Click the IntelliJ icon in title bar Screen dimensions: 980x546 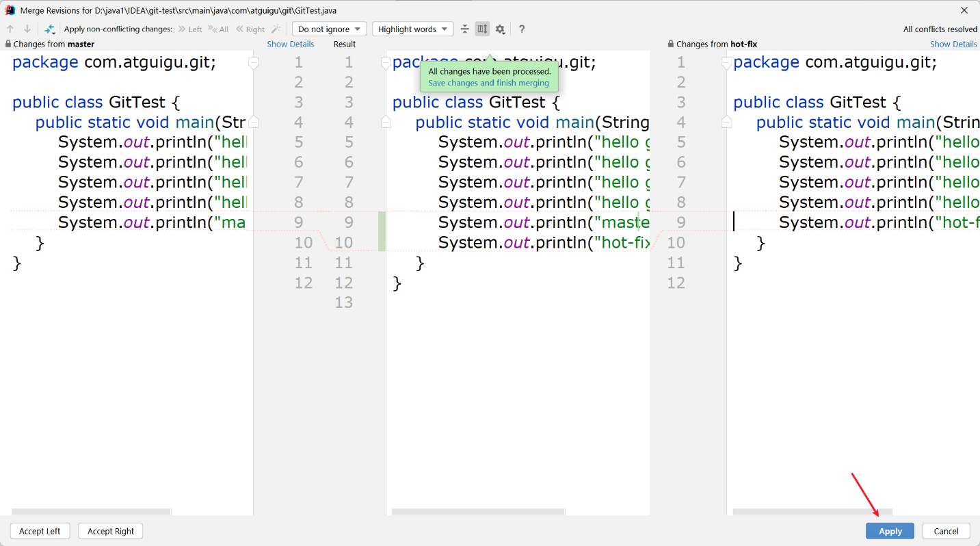pos(10,10)
